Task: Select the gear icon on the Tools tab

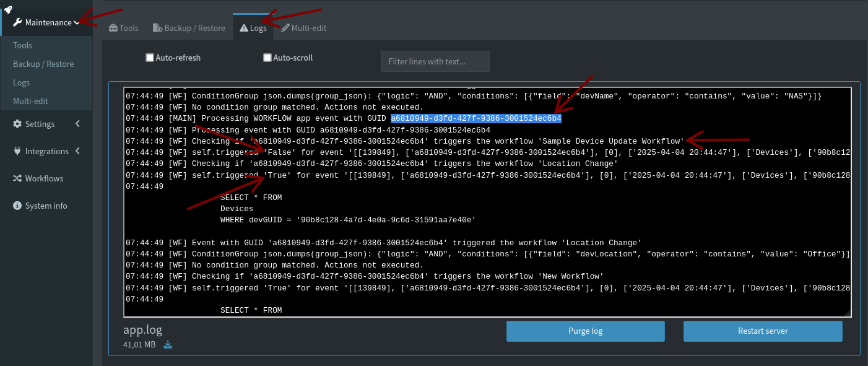Action: point(112,27)
